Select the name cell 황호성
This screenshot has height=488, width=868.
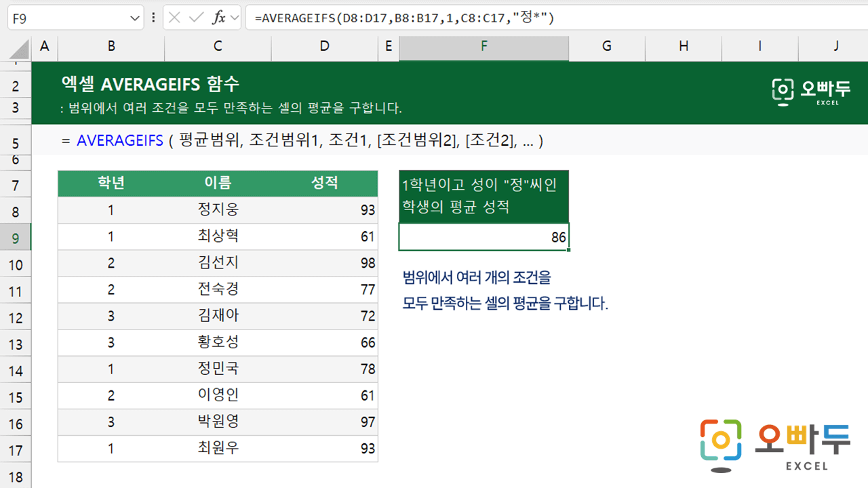218,342
